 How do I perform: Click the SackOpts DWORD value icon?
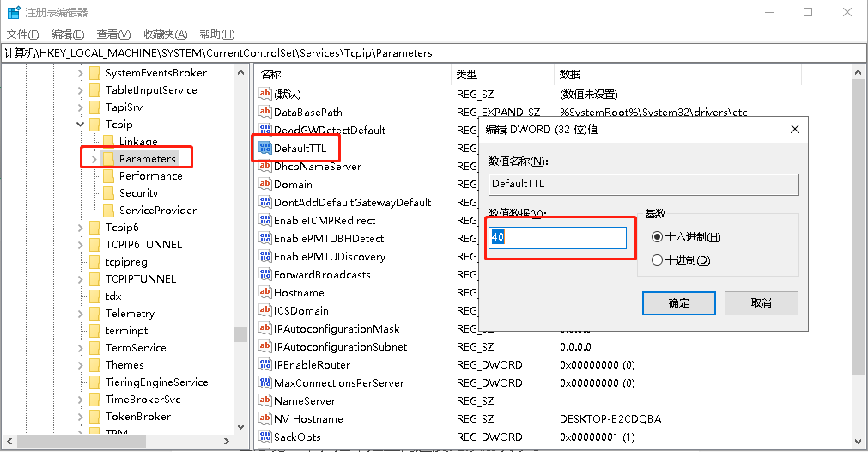(265, 437)
